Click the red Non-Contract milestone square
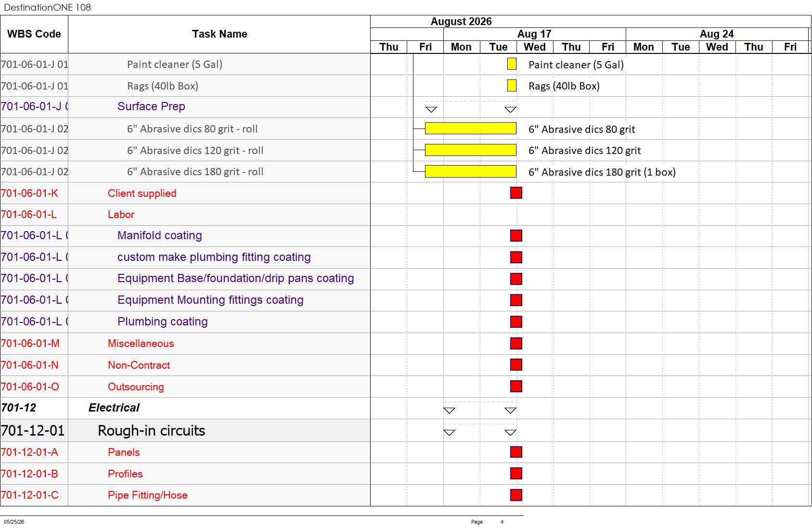The image size is (812, 528). pos(516,364)
